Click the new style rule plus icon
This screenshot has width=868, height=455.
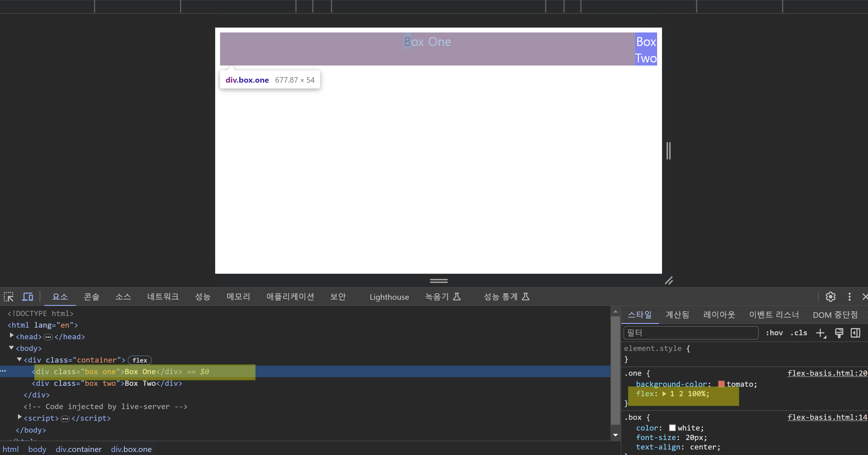click(x=821, y=333)
